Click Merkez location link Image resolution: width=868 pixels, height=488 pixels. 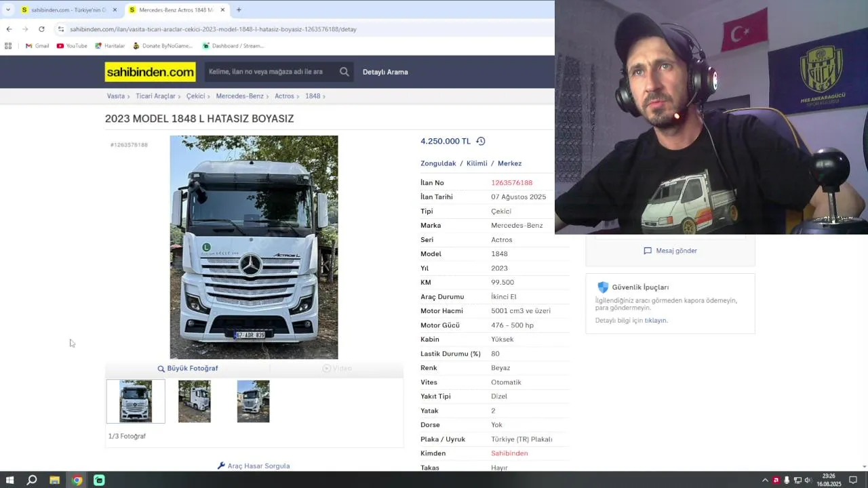click(x=509, y=163)
